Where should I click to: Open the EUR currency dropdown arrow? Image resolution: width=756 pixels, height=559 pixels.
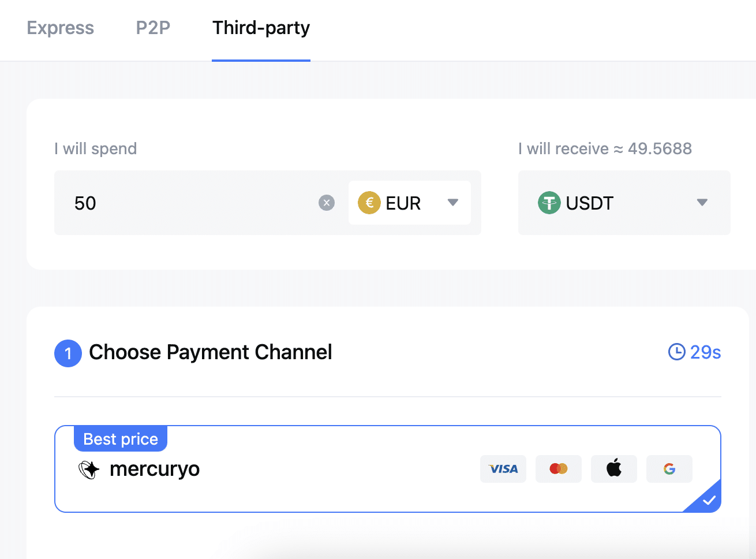pyautogui.click(x=453, y=203)
